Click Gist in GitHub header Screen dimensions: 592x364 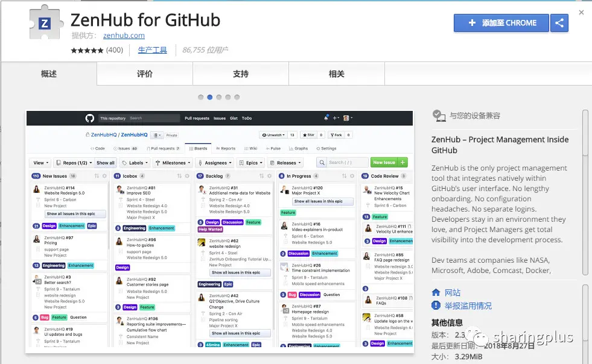click(x=234, y=118)
